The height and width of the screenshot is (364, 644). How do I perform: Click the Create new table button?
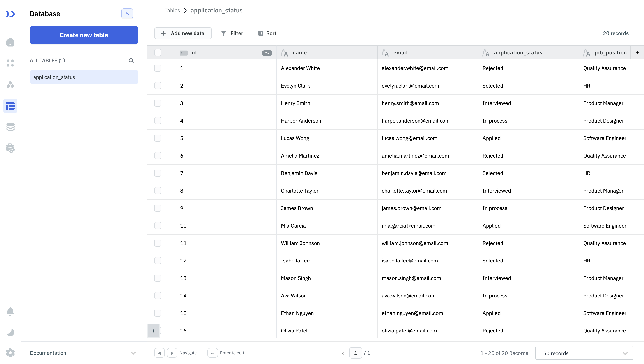coord(84,35)
